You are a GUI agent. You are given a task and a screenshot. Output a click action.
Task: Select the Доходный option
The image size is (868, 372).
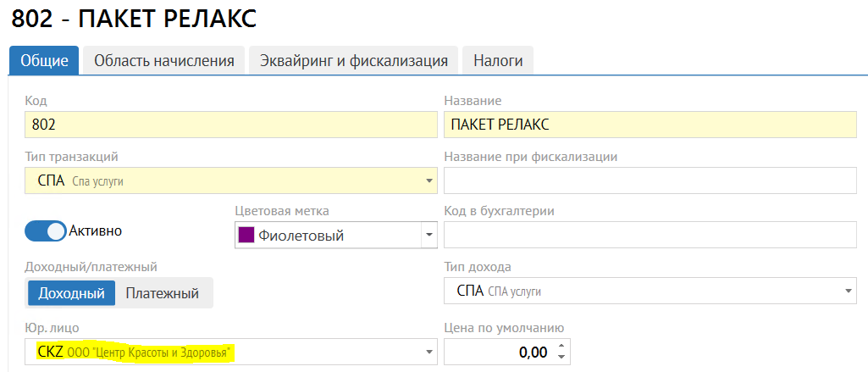pos(71,293)
